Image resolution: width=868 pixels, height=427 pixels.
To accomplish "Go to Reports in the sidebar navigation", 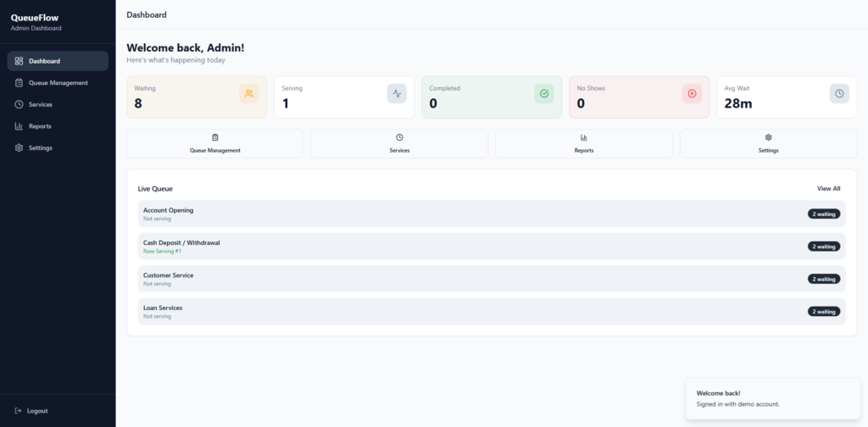I will click(40, 126).
